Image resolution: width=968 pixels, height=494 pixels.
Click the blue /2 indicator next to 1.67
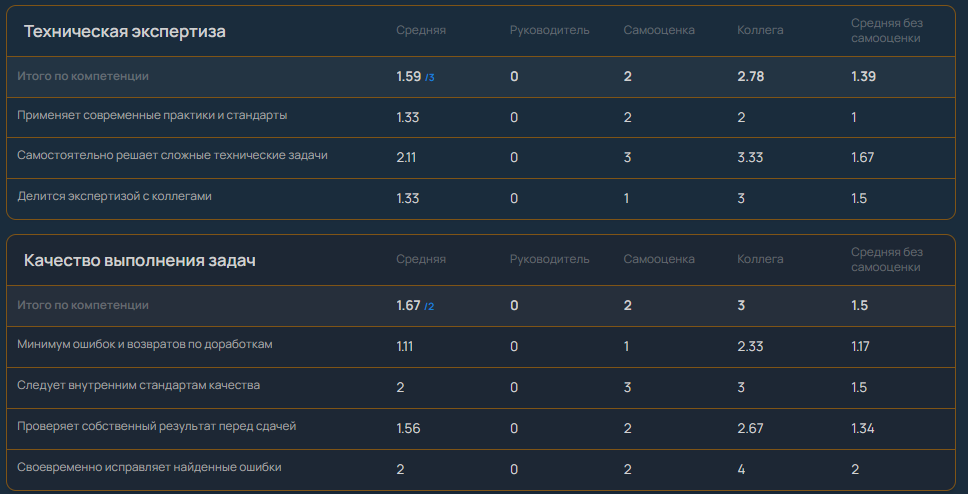(x=430, y=307)
